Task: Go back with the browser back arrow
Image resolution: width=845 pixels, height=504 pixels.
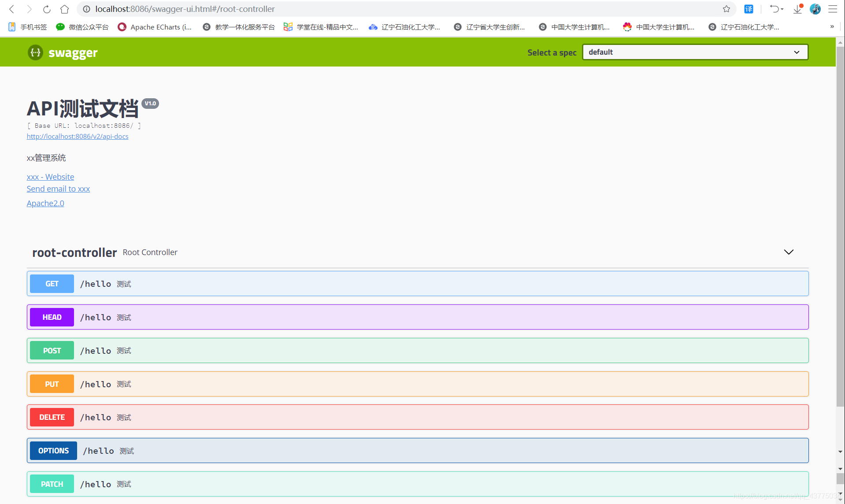Action: (x=12, y=9)
